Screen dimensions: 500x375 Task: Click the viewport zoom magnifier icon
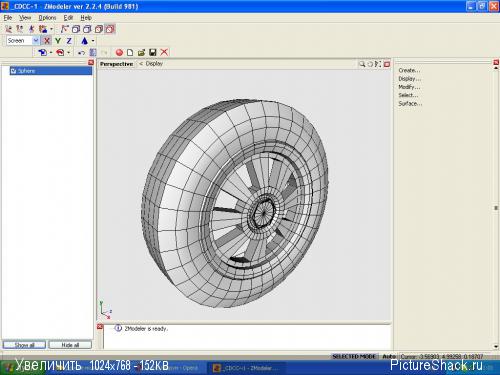click(x=362, y=64)
